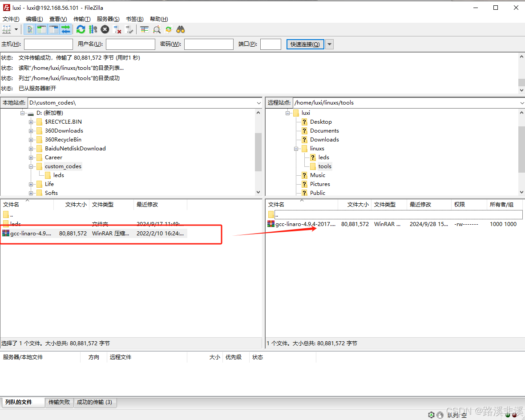
Task: Click the 主机 input field
Action: coord(48,44)
